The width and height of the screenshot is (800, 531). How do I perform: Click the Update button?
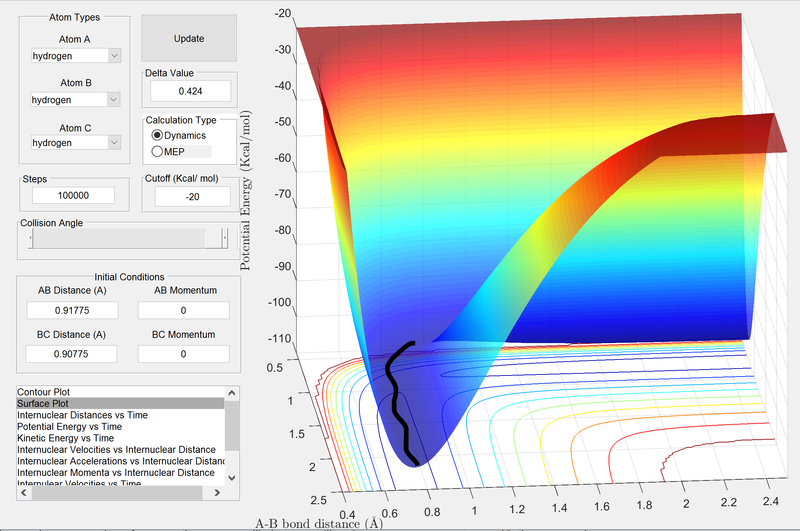click(189, 39)
